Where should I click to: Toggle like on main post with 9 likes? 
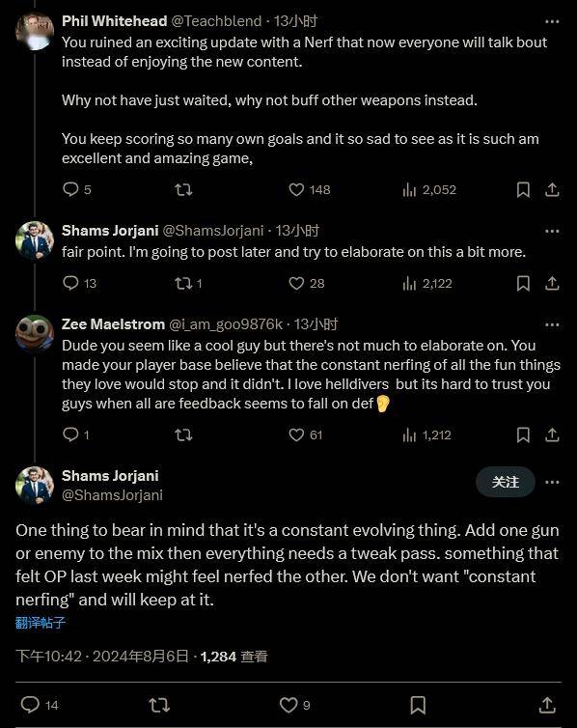[295, 705]
